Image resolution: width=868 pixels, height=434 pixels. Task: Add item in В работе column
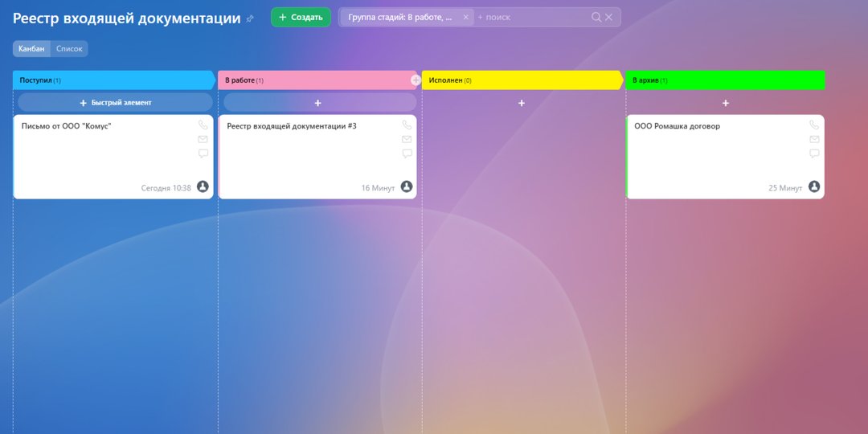(320, 102)
